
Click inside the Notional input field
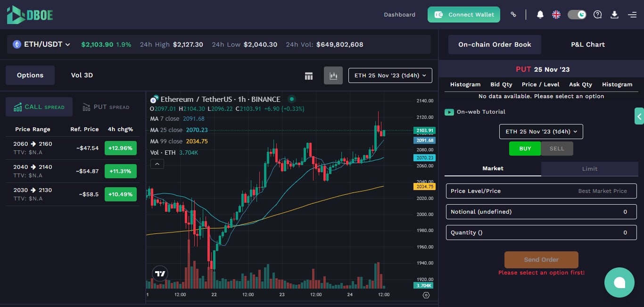click(x=541, y=212)
